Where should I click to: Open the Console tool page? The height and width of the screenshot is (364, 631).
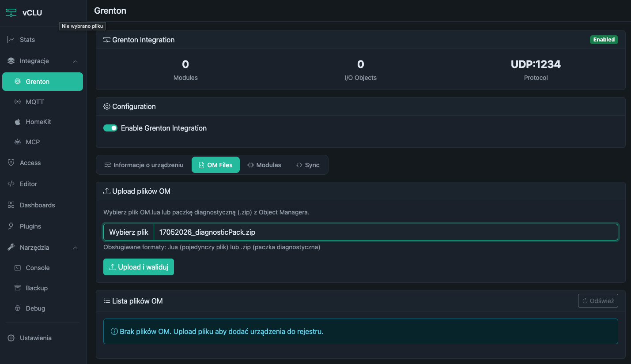[x=42, y=268]
